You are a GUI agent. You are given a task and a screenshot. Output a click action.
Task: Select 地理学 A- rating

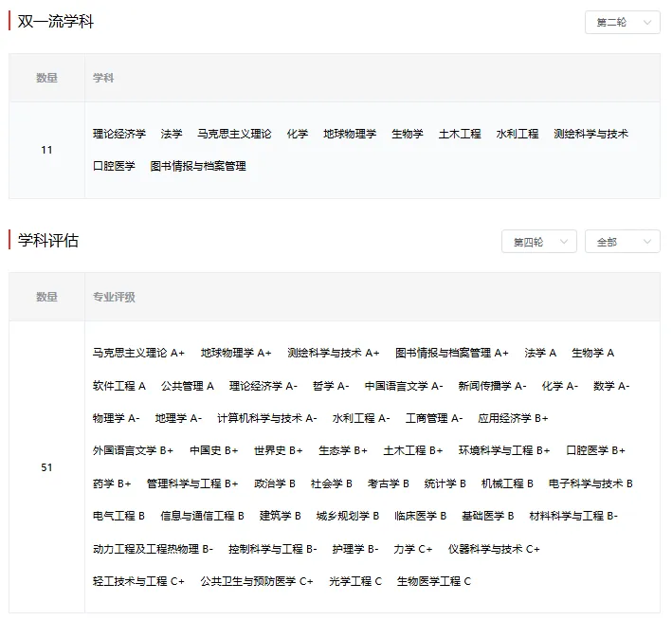click(x=178, y=418)
